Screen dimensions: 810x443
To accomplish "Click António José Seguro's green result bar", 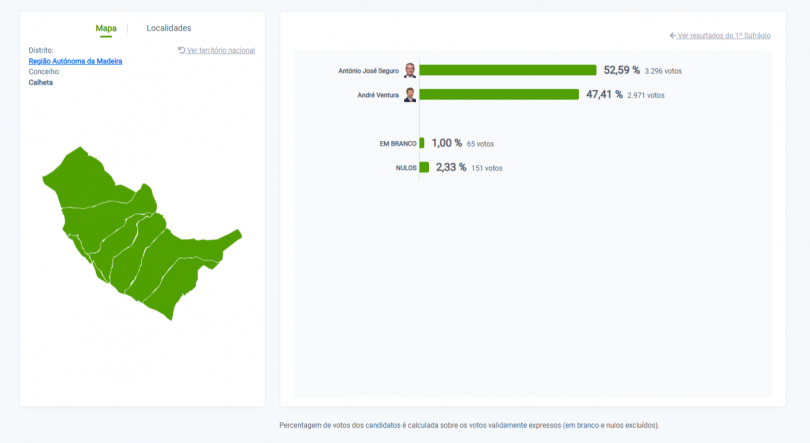I will click(x=507, y=70).
